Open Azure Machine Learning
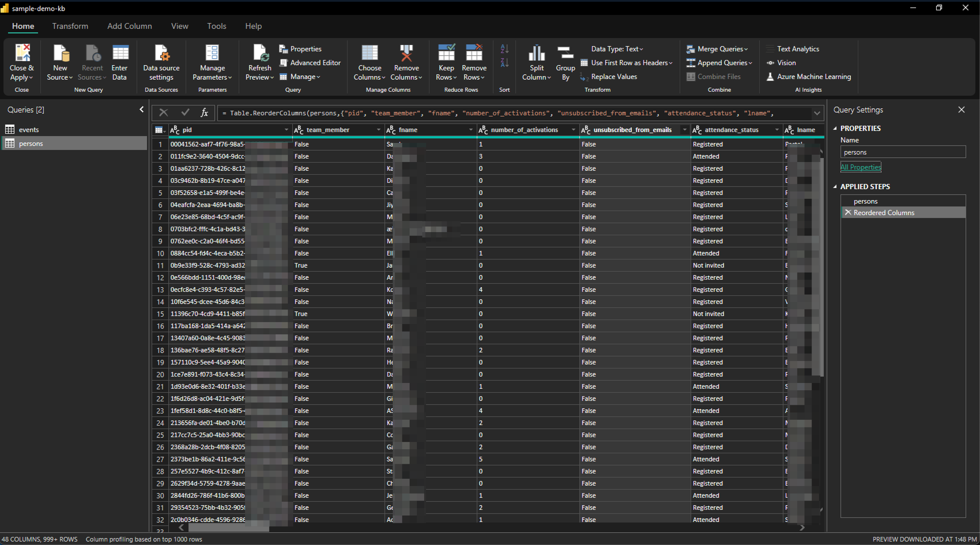 tap(808, 77)
